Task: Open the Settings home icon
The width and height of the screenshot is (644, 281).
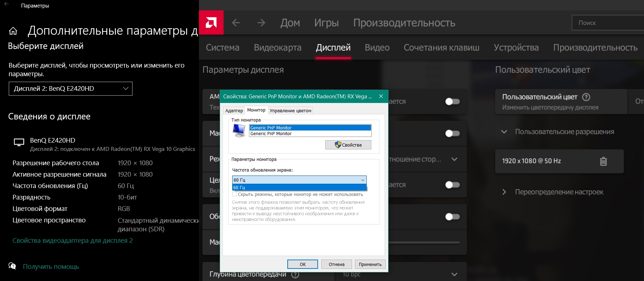Action: [x=13, y=31]
